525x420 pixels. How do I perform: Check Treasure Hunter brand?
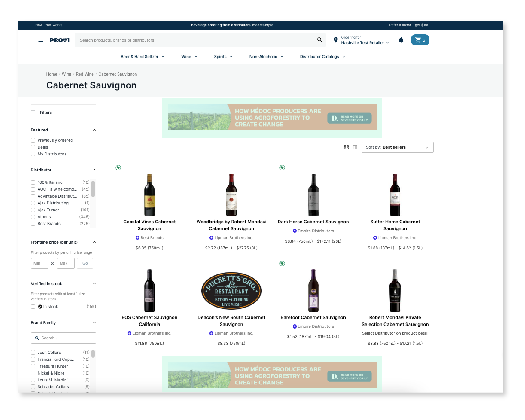[x=33, y=366]
